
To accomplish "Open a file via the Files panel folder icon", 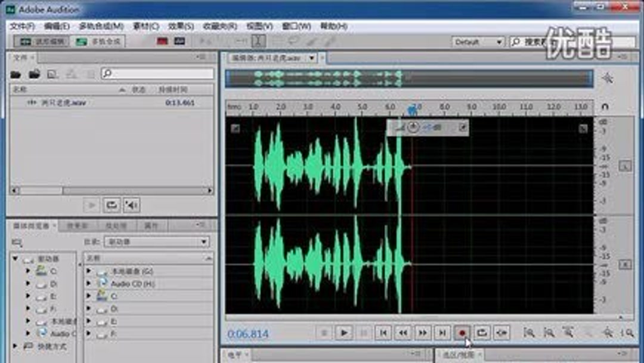I will click(16, 72).
